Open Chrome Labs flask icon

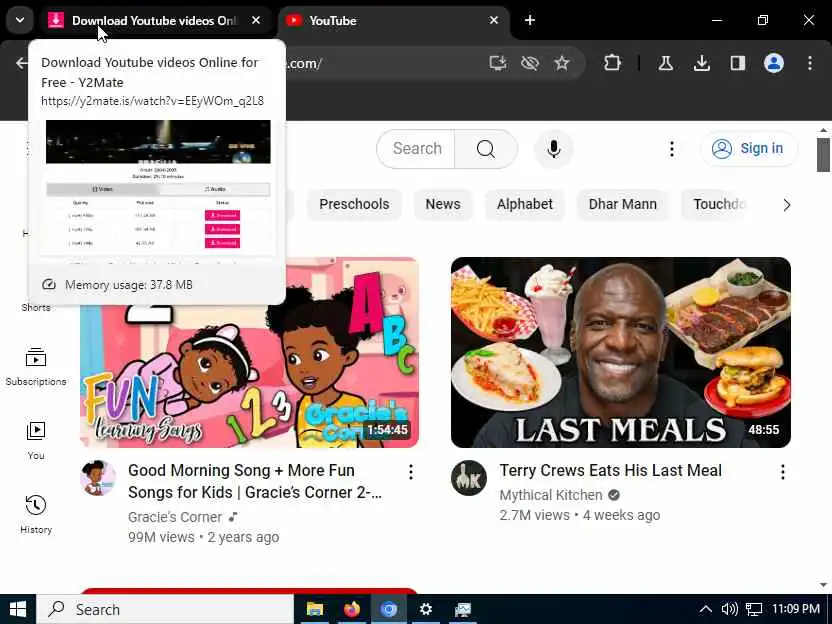pyautogui.click(x=665, y=63)
